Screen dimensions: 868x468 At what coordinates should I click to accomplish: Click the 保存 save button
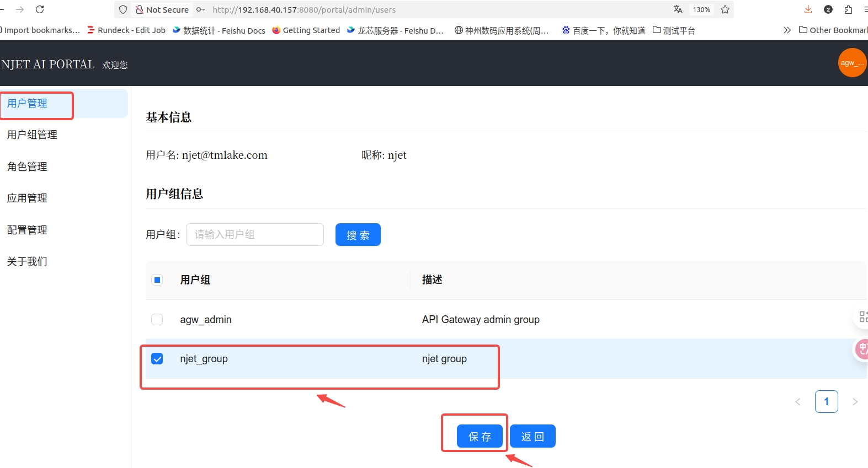click(480, 437)
